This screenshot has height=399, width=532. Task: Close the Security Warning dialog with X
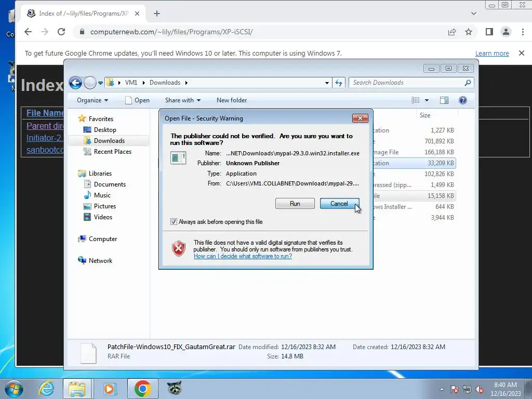(x=360, y=118)
